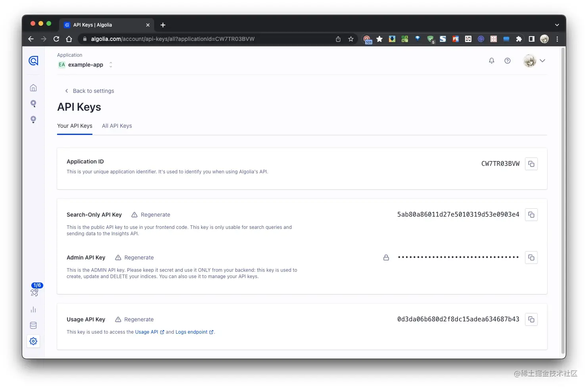This screenshot has height=388, width=588.
Task: Select the Data sources database icon
Action: pos(33,325)
